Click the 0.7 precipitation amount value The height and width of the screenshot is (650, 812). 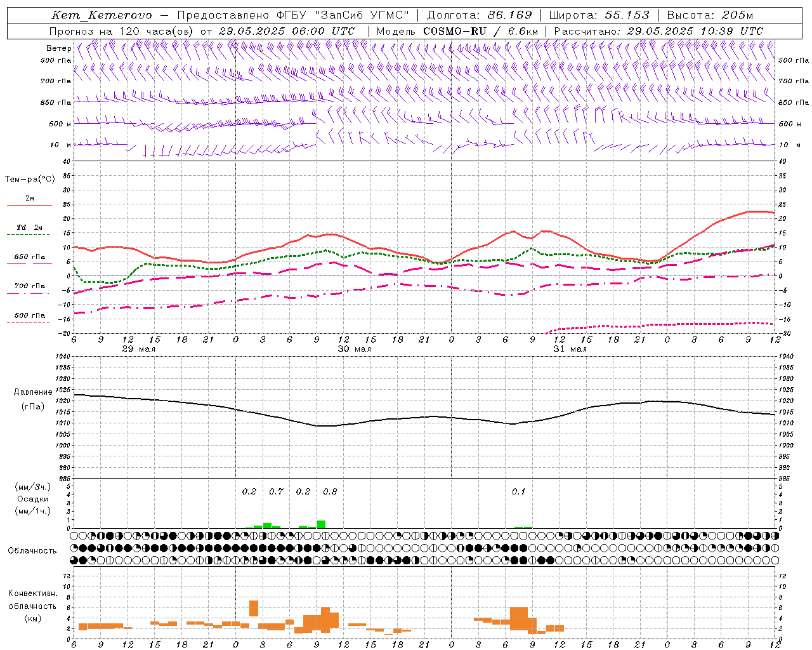[276, 492]
